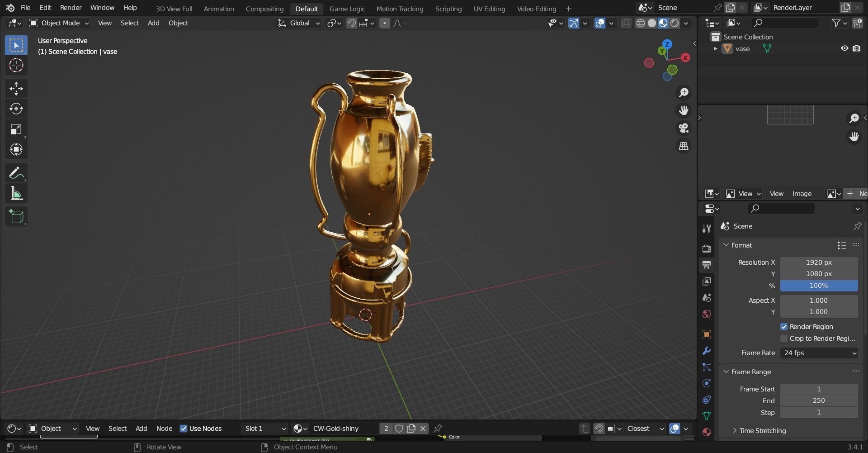
Task: Click the material user count 2 button
Action: click(386, 429)
